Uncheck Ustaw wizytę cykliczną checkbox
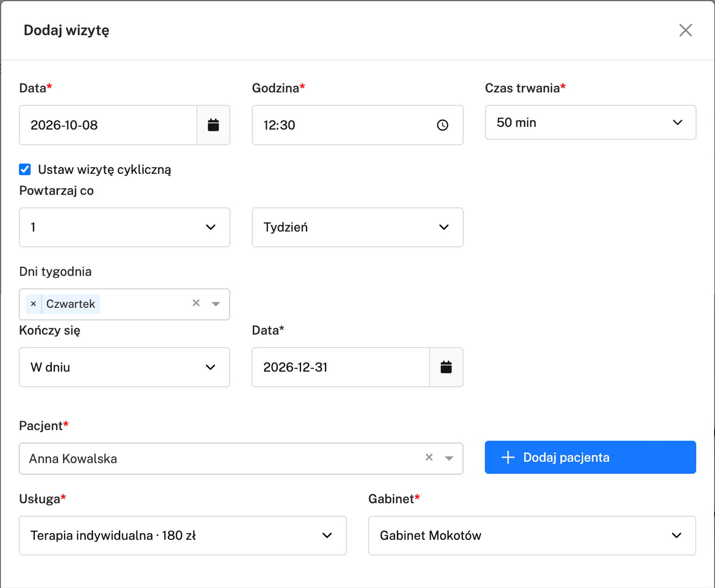The height and width of the screenshot is (588, 715). click(25, 169)
